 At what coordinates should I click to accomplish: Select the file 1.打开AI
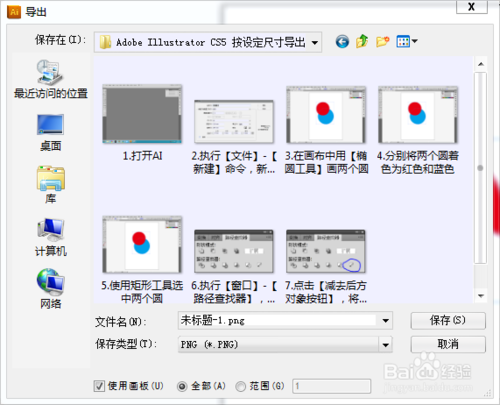142,123
